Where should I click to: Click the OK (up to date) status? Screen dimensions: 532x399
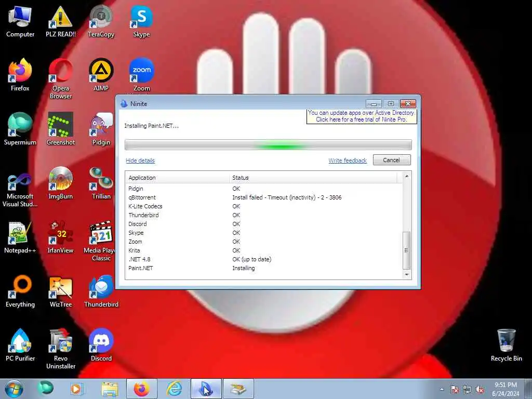pyautogui.click(x=252, y=259)
